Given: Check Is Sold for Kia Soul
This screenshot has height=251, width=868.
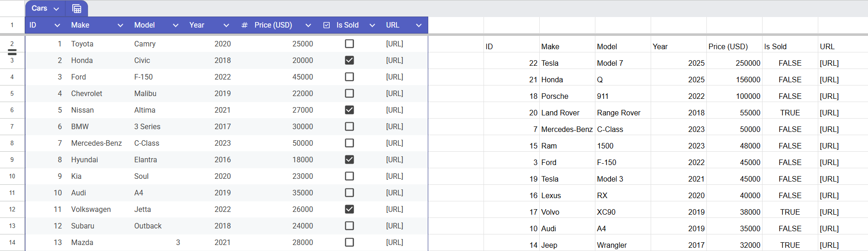Looking at the screenshot, I should coord(350,176).
